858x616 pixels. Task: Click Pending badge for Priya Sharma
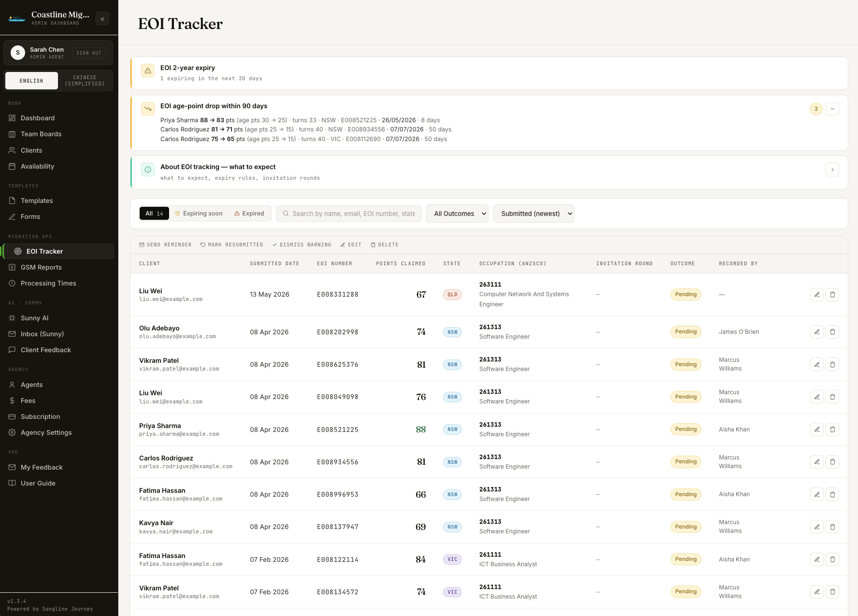tap(686, 430)
